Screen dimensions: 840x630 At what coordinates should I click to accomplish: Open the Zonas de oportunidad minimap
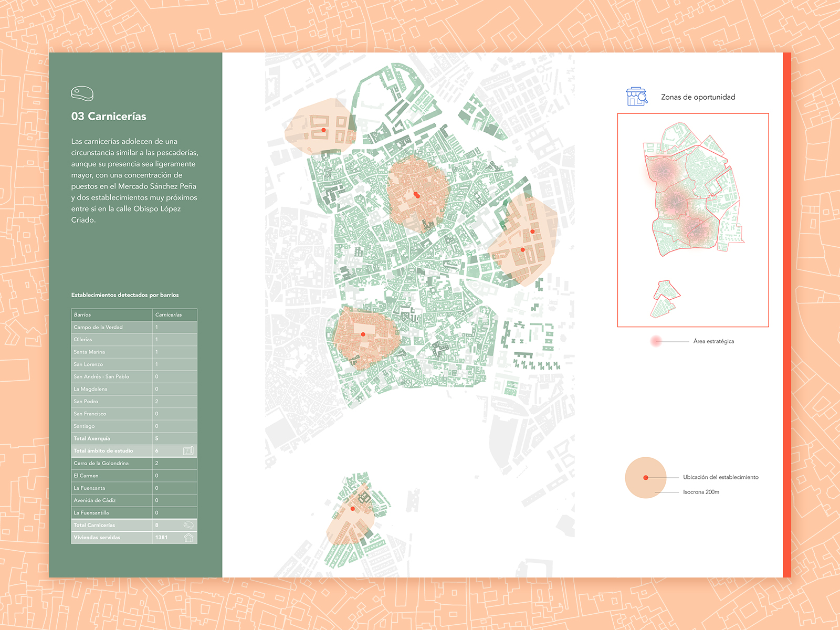692,220
